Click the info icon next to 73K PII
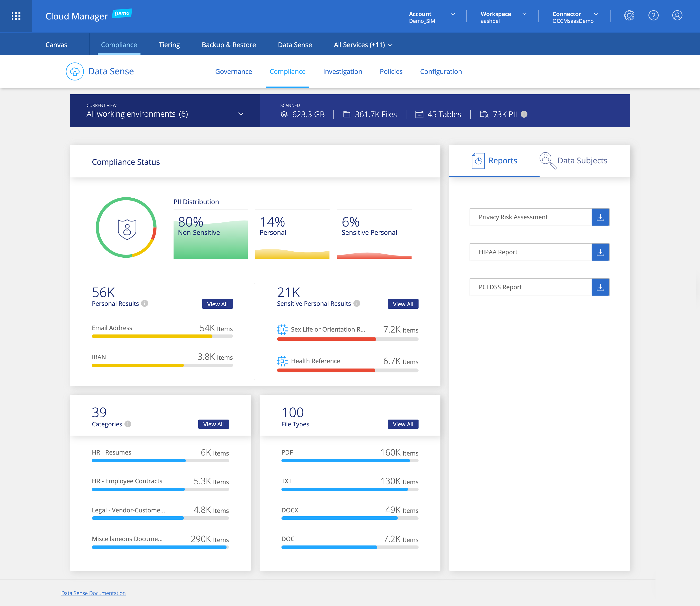The height and width of the screenshot is (606, 700). [524, 114]
